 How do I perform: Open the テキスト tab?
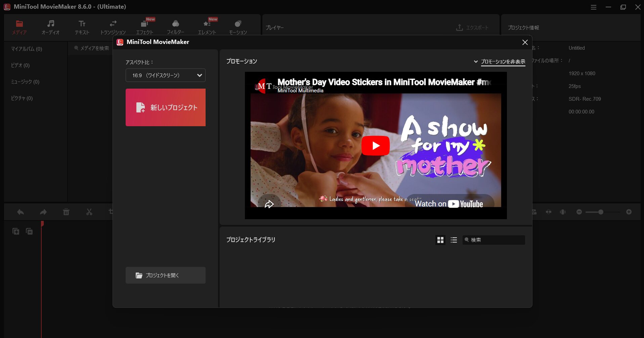click(x=82, y=27)
